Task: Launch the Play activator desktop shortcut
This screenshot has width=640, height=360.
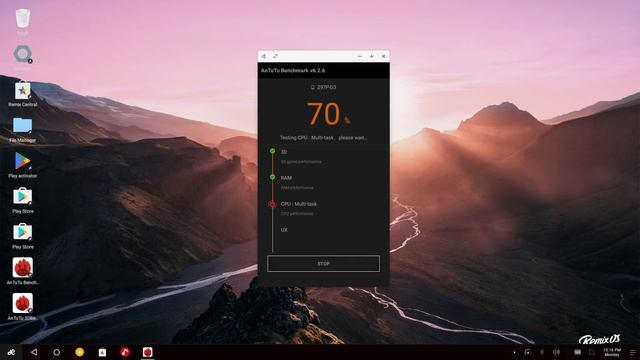Action: click(22, 161)
